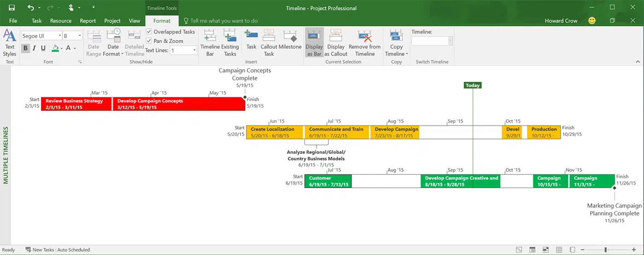Viewport: 644px width, 255px height.
Task: Click the Copy Timeline button
Action: tap(396, 41)
